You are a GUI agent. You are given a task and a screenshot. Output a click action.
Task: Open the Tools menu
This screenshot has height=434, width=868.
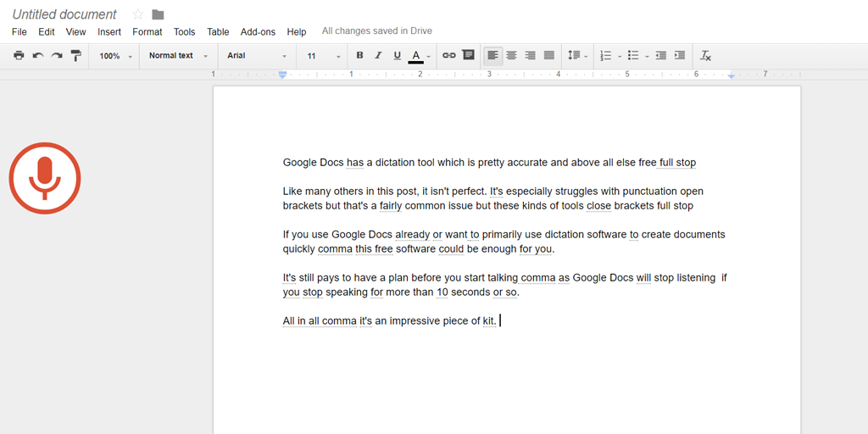[184, 31]
